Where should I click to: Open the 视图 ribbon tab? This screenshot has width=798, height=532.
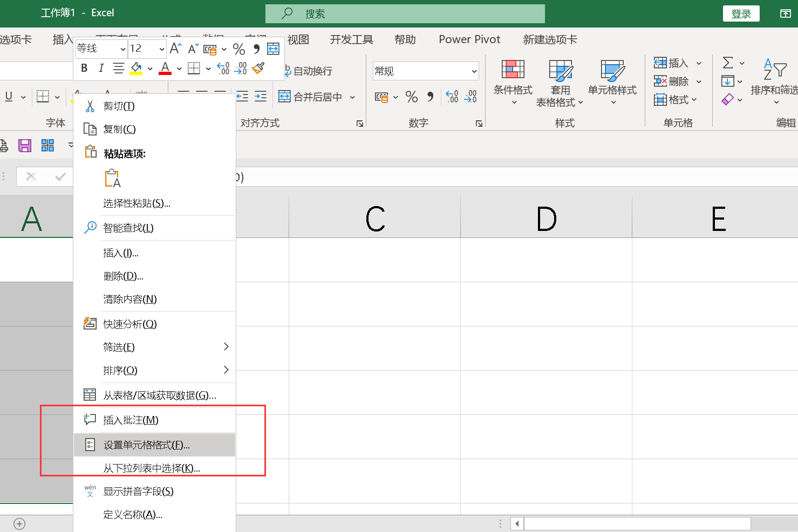pyautogui.click(x=298, y=39)
